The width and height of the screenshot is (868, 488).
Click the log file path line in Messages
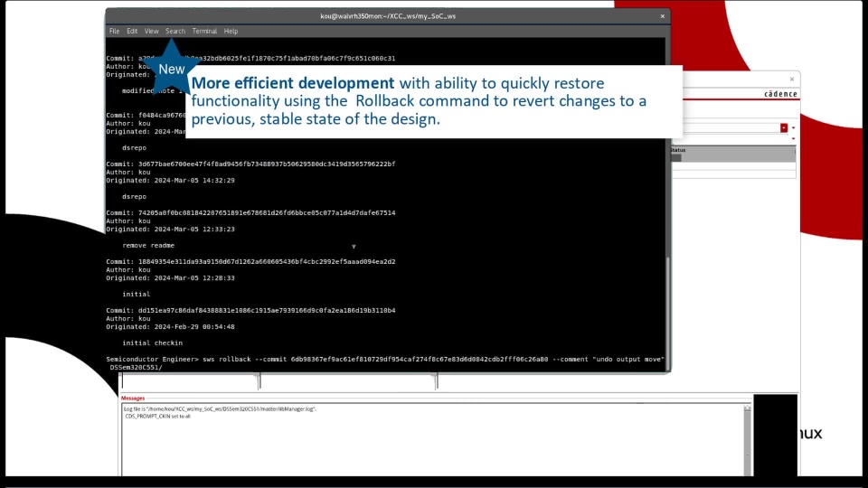[x=220, y=408]
